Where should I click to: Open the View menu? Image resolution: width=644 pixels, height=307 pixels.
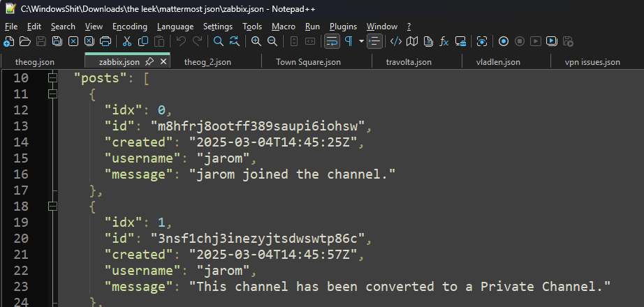pyautogui.click(x=94, y=27)
